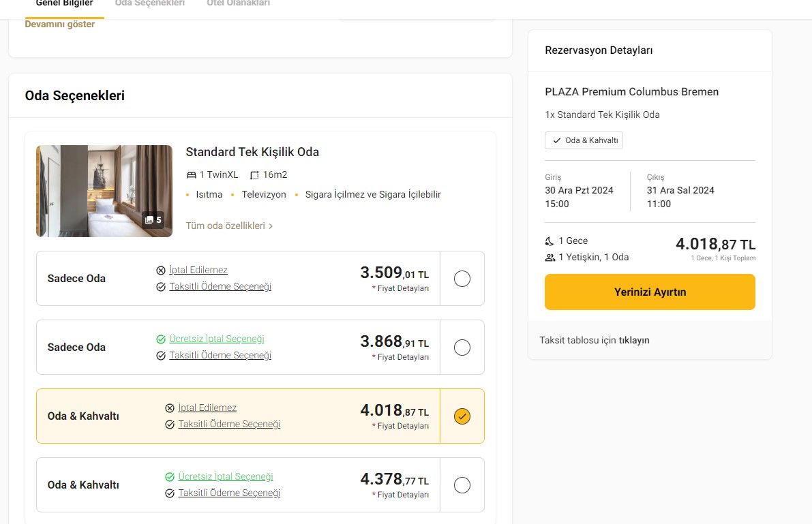Image resolution: width=812 pixels, height=524 pixels.
Task: Select the 4.378,77 TL Oda & Kahvaltı option
Action: pos(462,485)
